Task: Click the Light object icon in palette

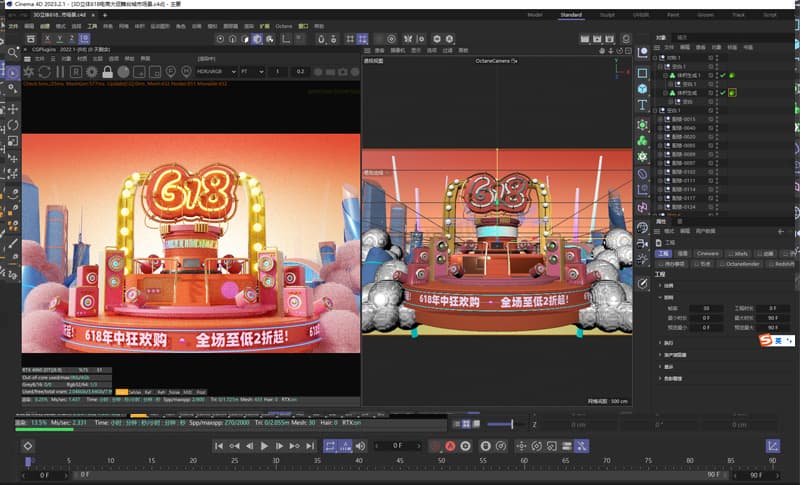Action: [642, 260]
